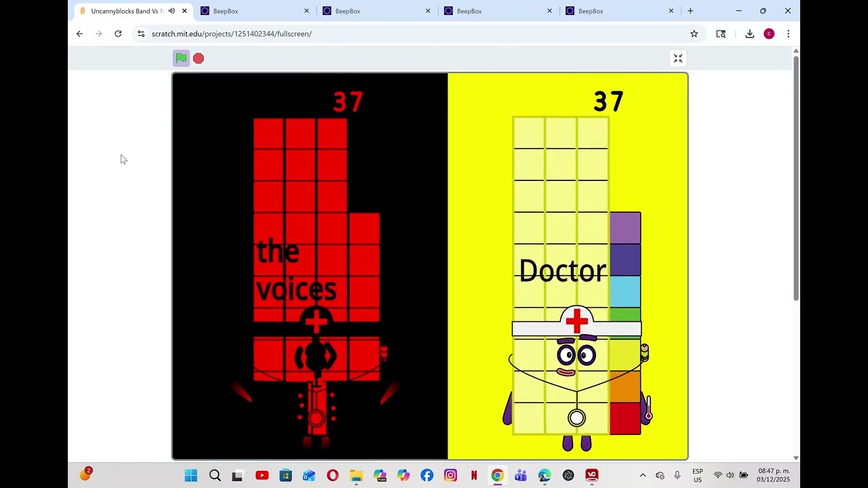
Task: Open Microsoft 365 app from the taskbar
Action: pyautogui.click(x=380, y=476)
